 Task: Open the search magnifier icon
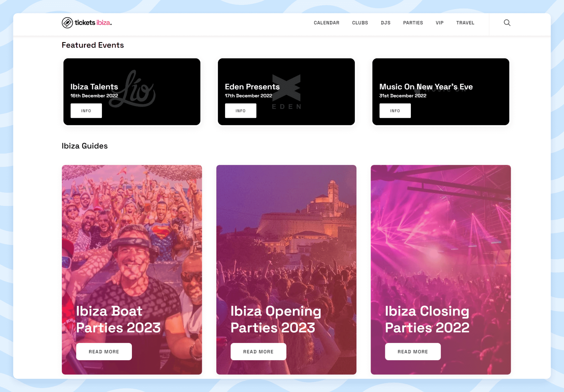click(507, 23)
